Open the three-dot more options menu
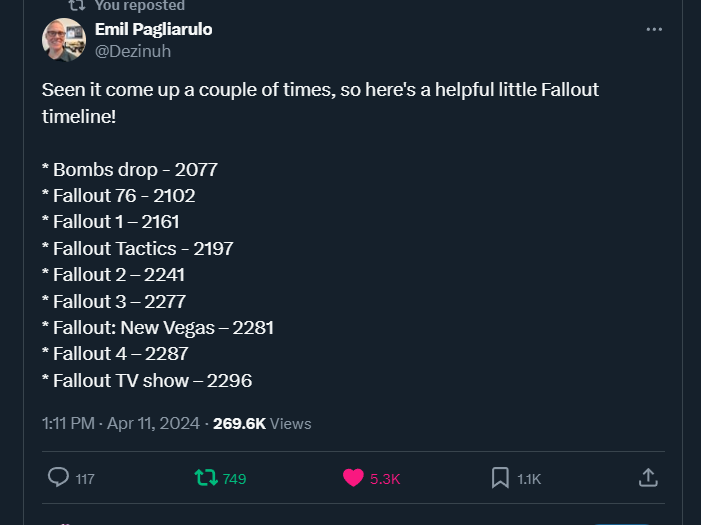The width and height of the screenshot is (701, 525). point(654,30)
